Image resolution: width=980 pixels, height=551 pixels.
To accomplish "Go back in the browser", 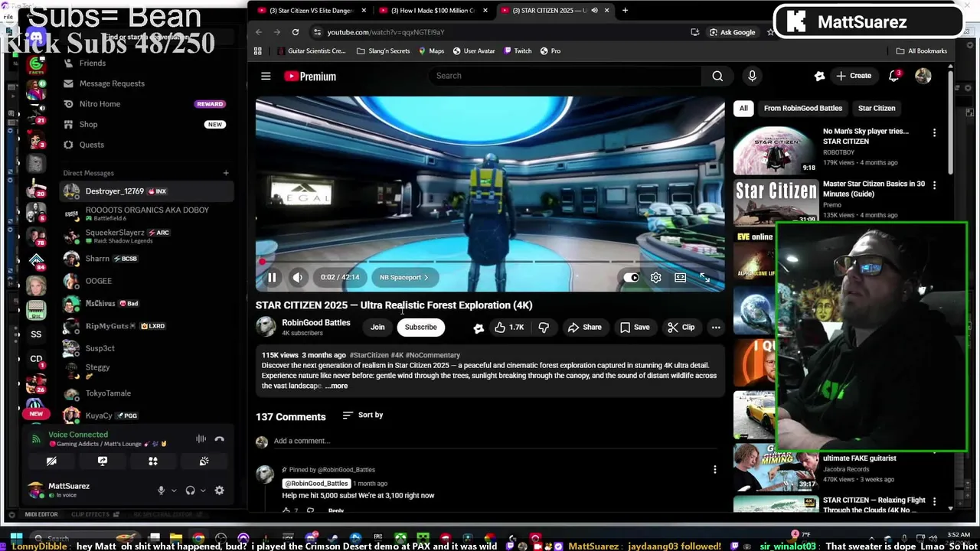I will [259, 32].
